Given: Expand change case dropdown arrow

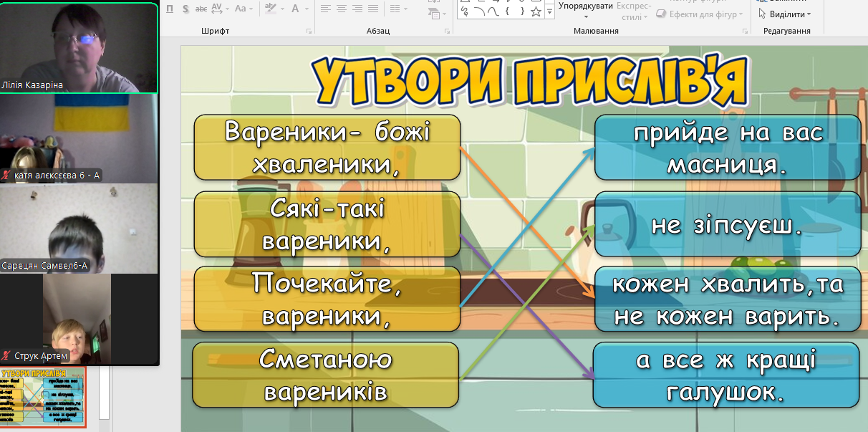Looking at the screenshot, I should pyautogui.click(x=250, y=9).
